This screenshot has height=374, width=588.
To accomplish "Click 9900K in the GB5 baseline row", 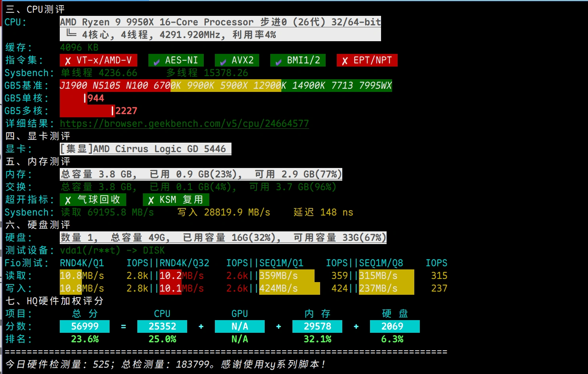I will coord(201,86).
